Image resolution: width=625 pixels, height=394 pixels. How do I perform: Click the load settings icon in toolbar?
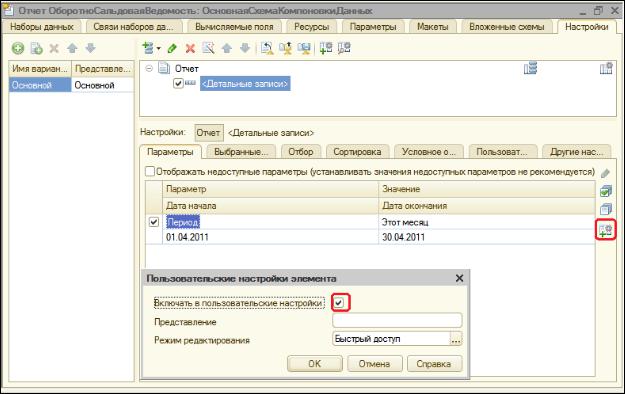pyautogui.click(x=267, y=48)
